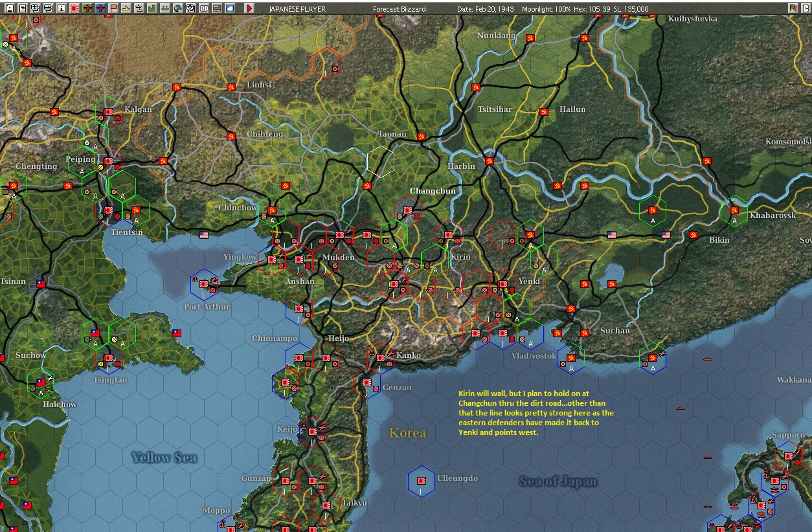Screen dimensions: 812x532
Task: Click the crosshair target toolbar icon
Action: (190, 8)
